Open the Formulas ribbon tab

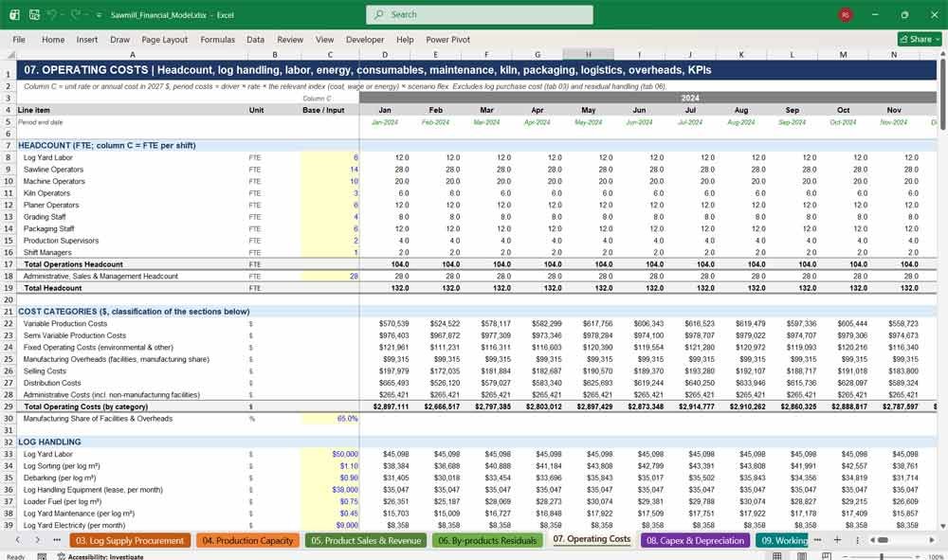point(218,39)
